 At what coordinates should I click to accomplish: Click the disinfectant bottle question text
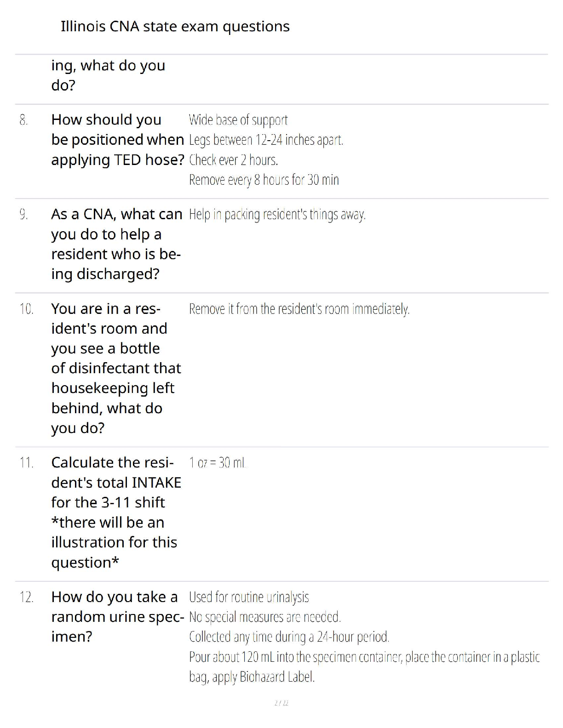pyautogui.click(x=116, y=368)
